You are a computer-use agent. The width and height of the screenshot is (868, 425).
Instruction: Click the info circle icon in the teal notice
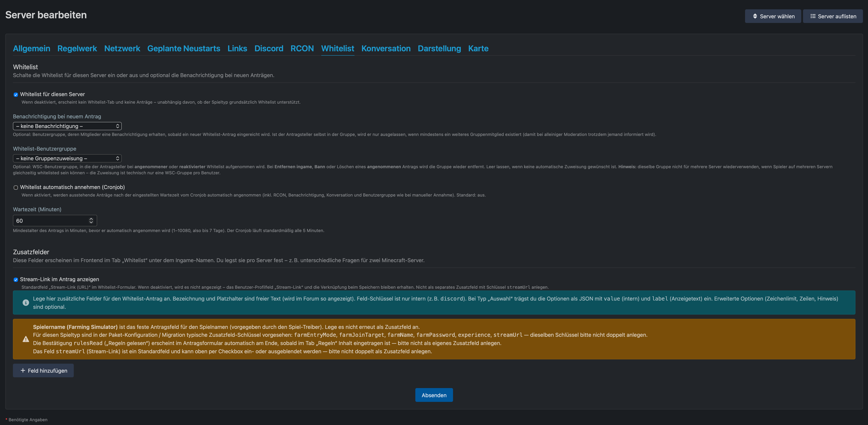(x=26, y=302)
